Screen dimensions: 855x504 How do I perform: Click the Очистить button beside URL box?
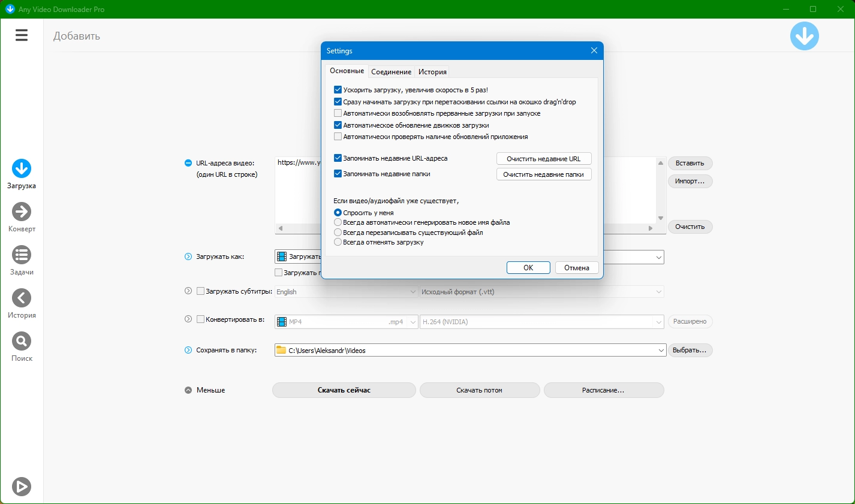tap(690, 227)
